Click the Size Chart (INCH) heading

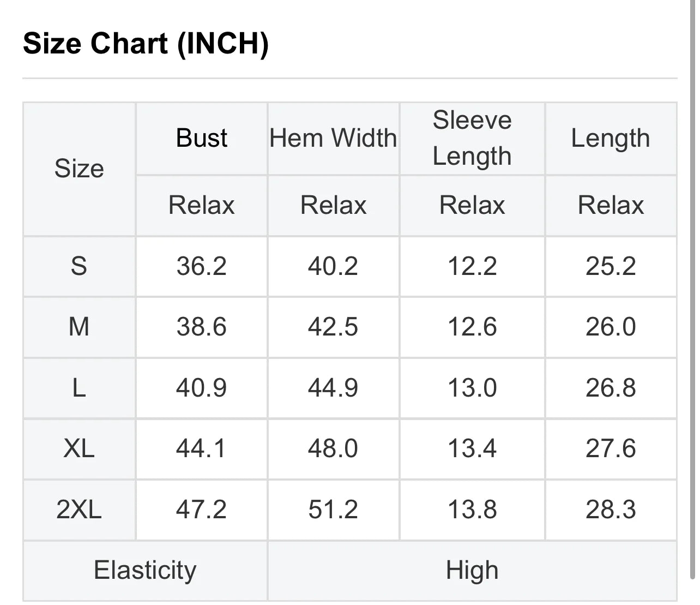pos(146,43)
